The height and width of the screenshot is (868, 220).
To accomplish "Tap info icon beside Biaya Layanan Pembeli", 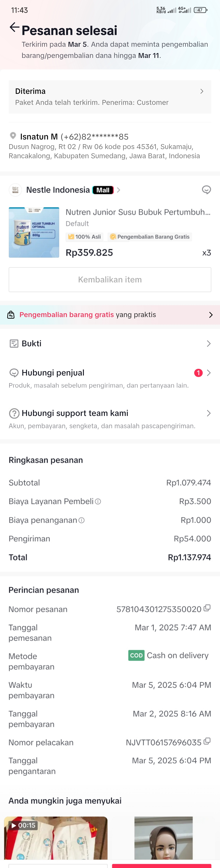I will coord(98,501).
